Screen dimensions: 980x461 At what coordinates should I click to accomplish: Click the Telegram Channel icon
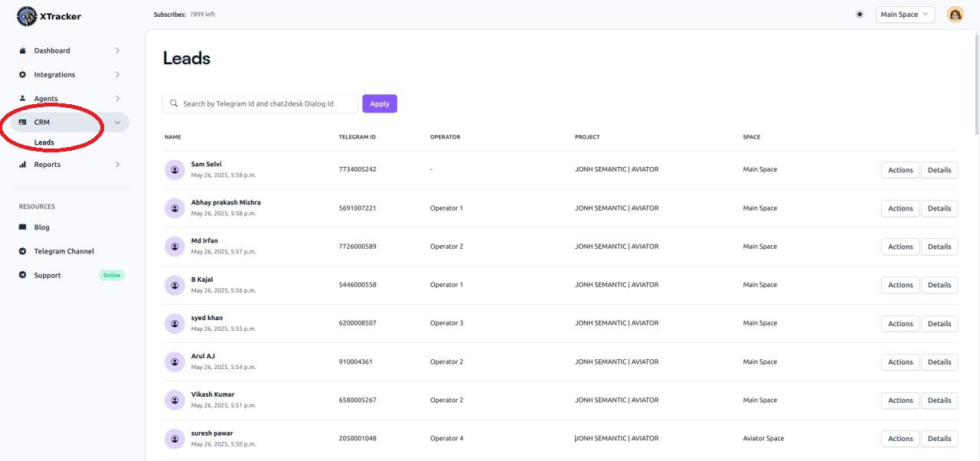22,251
